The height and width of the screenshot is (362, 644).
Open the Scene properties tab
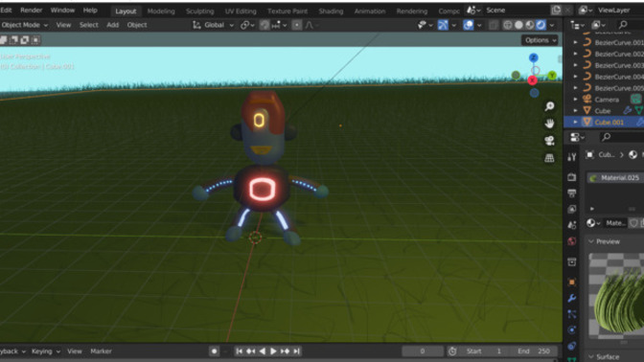(x=572, y=225)
